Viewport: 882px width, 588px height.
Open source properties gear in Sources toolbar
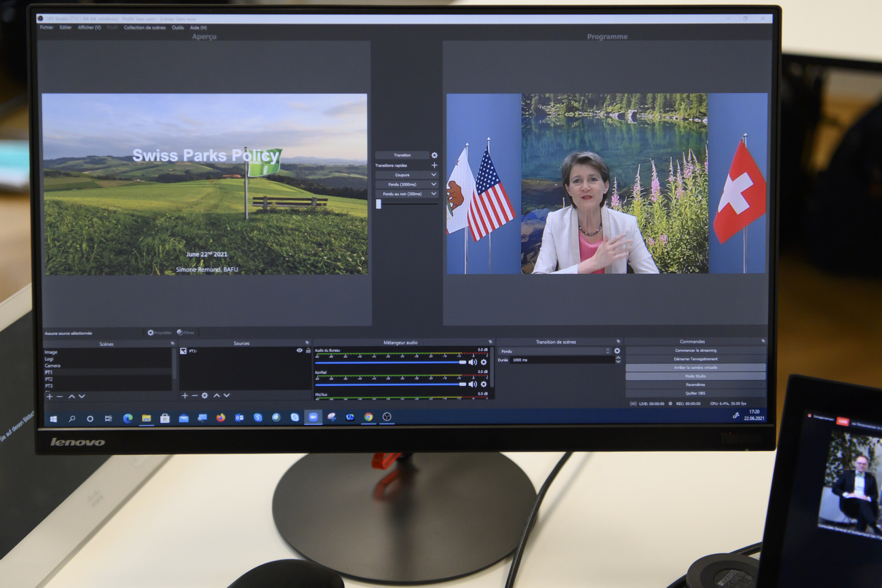pyautogui.click(x=204, y=395)
